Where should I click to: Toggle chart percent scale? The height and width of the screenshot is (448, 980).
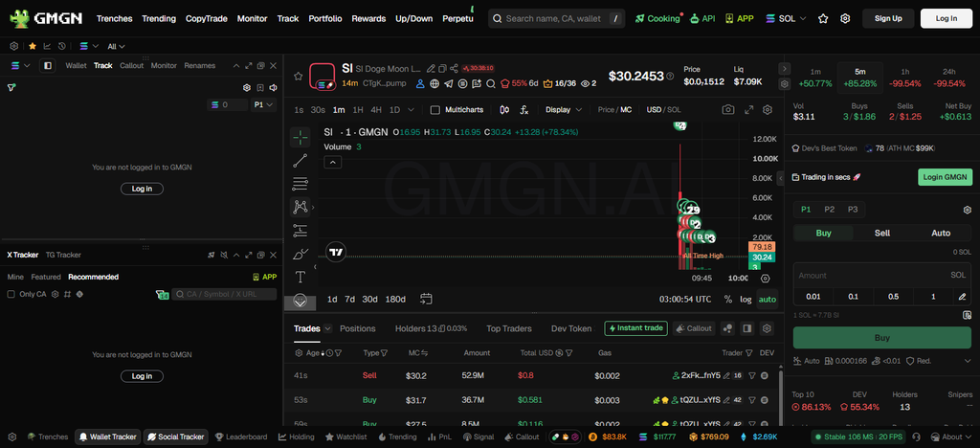tap(727, 299)
